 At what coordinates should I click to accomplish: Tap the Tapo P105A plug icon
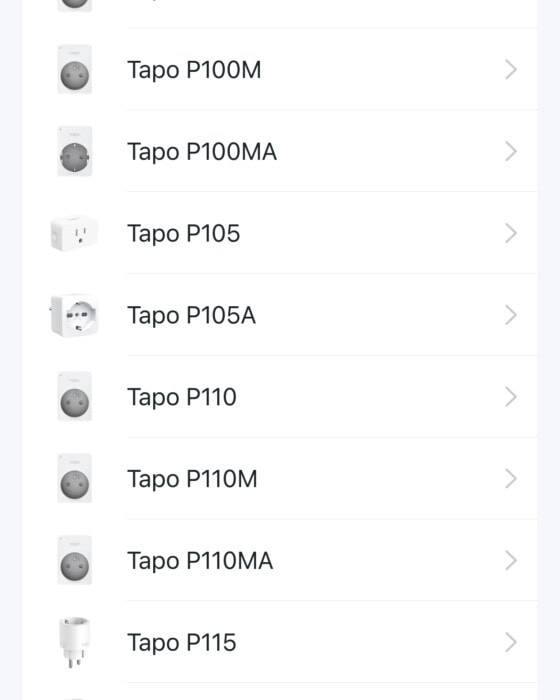point(74,315)
